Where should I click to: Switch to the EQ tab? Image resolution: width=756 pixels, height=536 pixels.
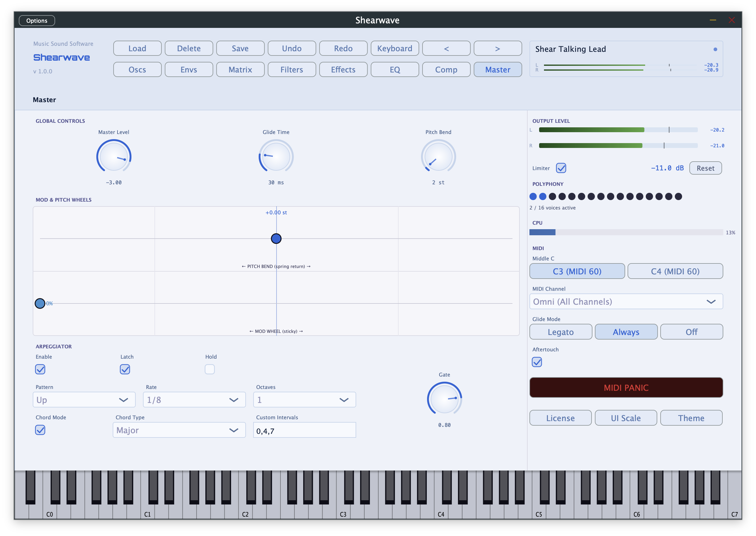(395, 70)
